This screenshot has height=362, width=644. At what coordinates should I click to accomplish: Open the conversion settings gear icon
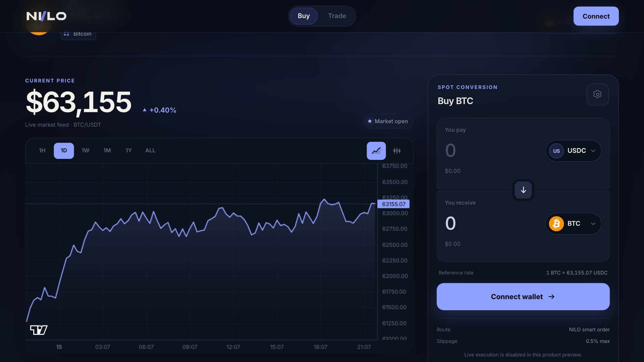click(x=597, y=95)
